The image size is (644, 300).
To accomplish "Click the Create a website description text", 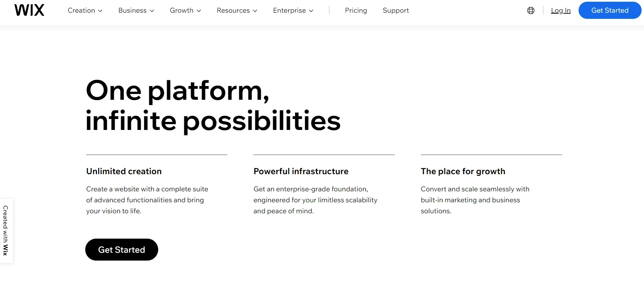I will (x=147, y=200).
